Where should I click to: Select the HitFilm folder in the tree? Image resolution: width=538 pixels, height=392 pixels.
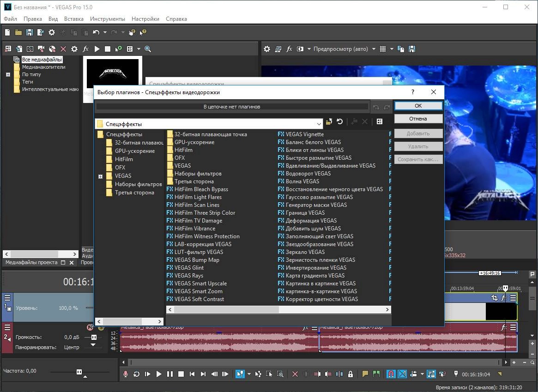124,159
